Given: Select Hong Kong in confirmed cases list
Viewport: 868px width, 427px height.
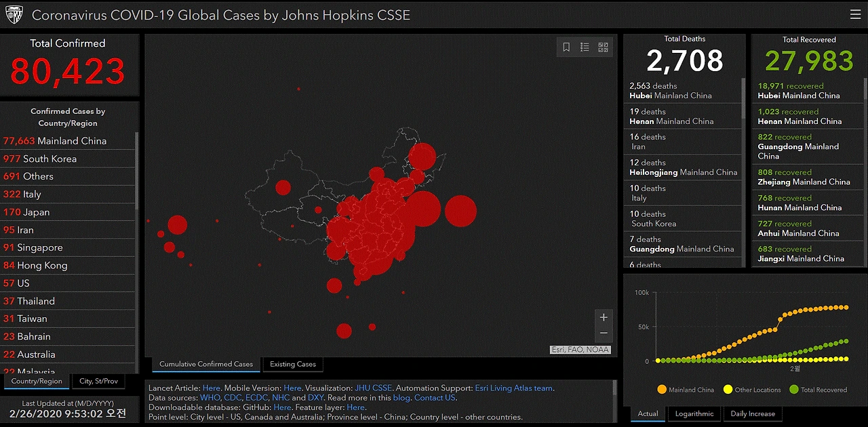Looking at the screenshot, I should click(68, 266).
